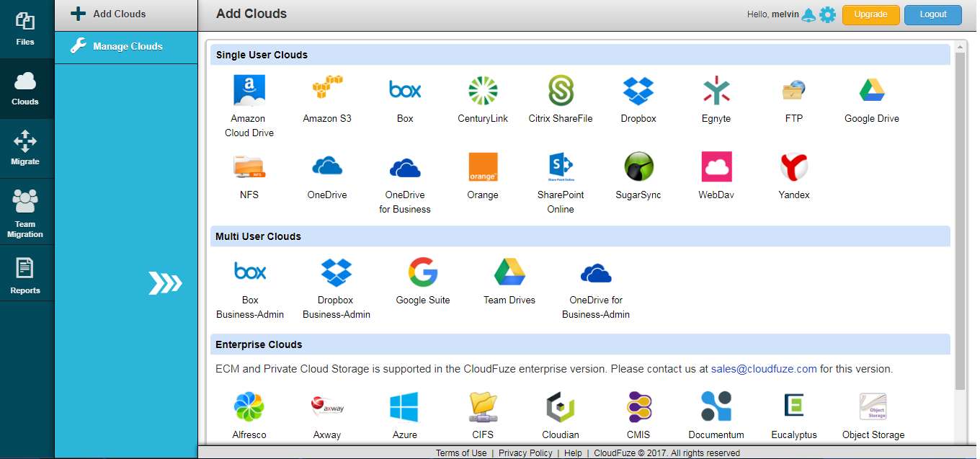View the Reports section
This screenshot has height=459, width=980.
pos(25,273)
